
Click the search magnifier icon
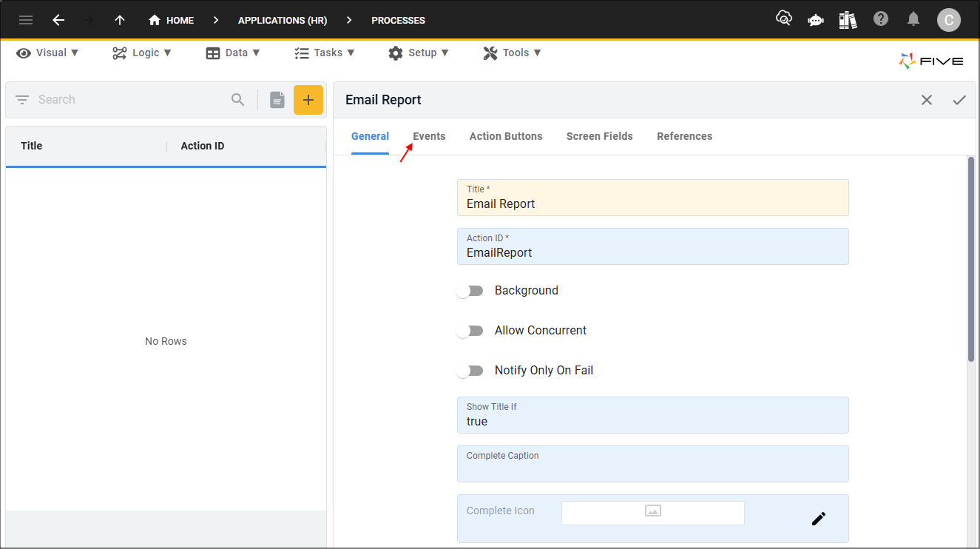pyautogui.click(x=237, y=100)
